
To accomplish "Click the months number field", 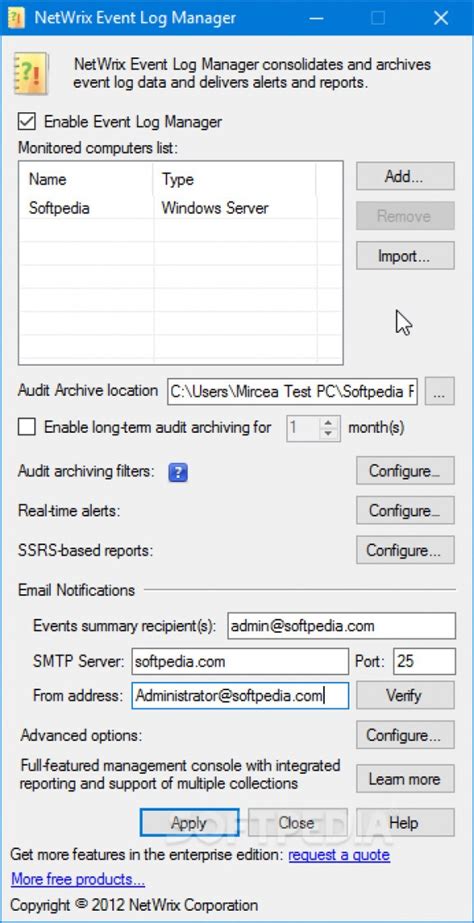I will (303, 427).
